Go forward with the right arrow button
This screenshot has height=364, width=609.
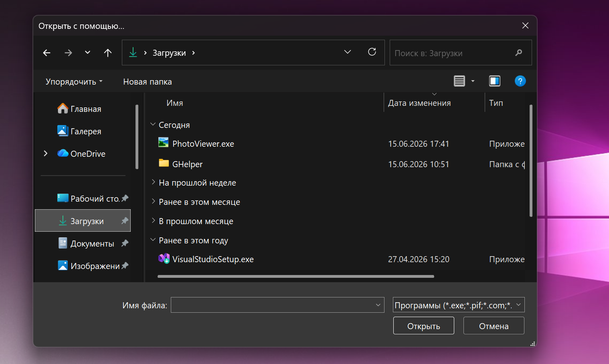coord(69,53)
